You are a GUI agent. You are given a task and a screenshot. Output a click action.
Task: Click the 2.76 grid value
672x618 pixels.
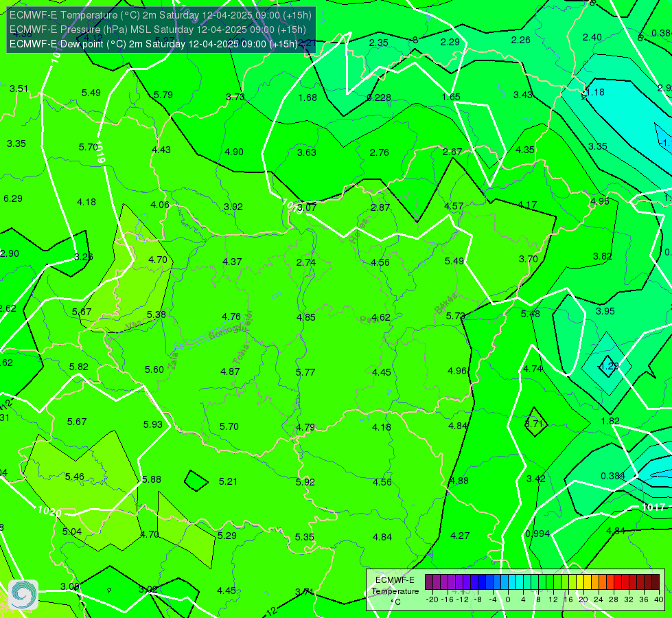tap(380, 152)
